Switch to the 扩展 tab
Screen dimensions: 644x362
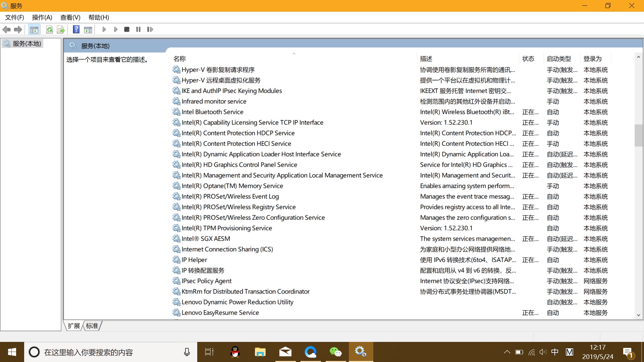(x=74, y=326)
